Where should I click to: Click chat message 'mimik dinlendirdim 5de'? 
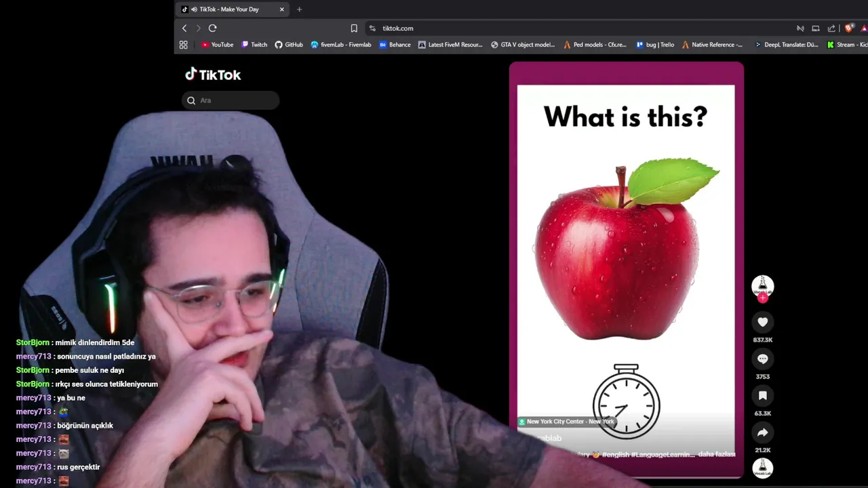coord(95,342)
